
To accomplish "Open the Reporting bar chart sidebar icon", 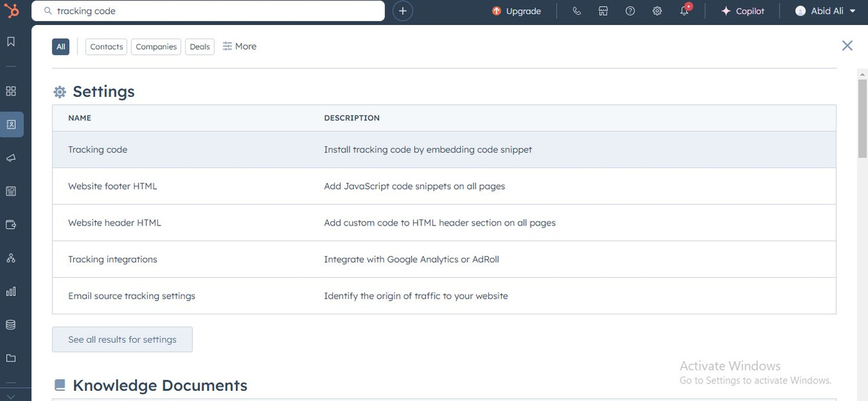I will 11,291.
